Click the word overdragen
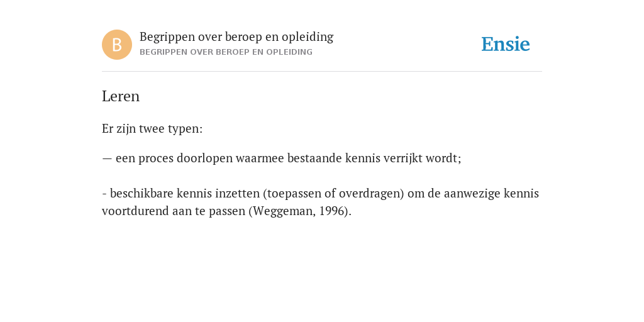 coord(370,194)
